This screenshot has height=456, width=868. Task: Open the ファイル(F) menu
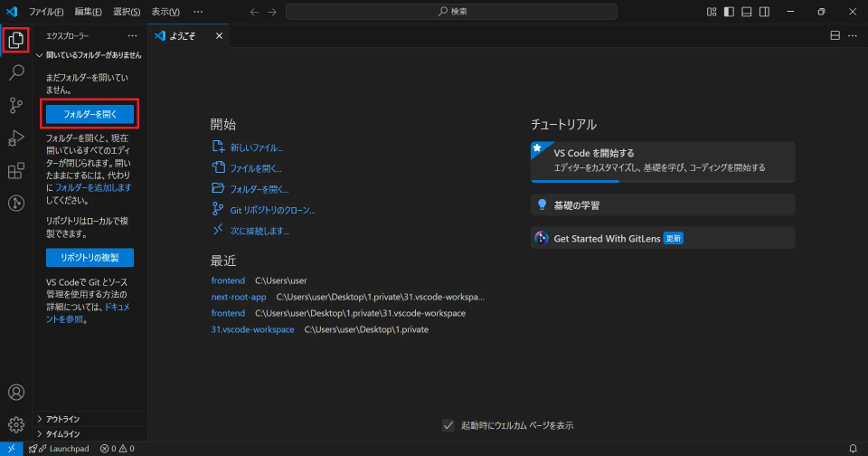click(46, 12)
